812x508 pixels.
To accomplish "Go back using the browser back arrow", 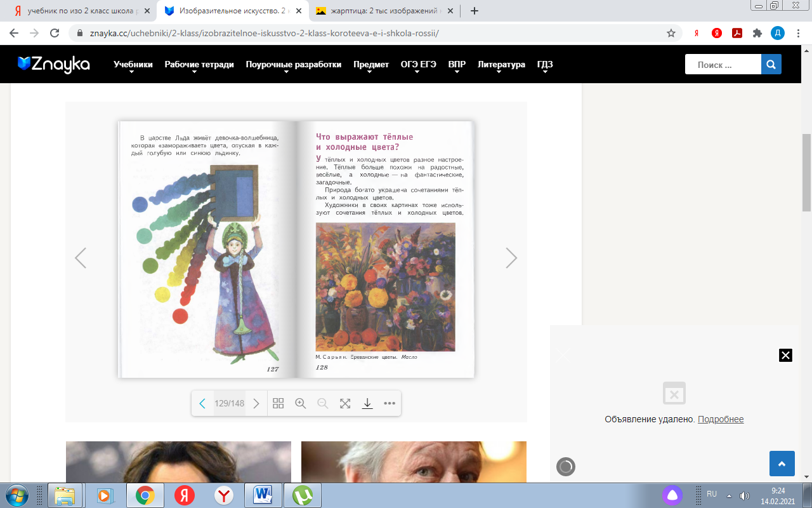I will click(14, 33).
